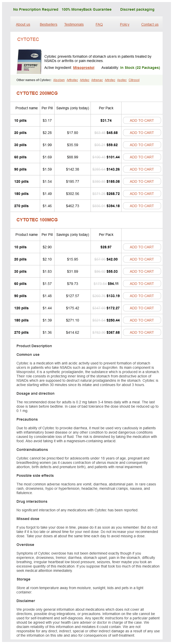Image resolution: width=173 pixels, height=644 pixels.
Task: Click the Cytotec product box image
Action: point(29,62)
